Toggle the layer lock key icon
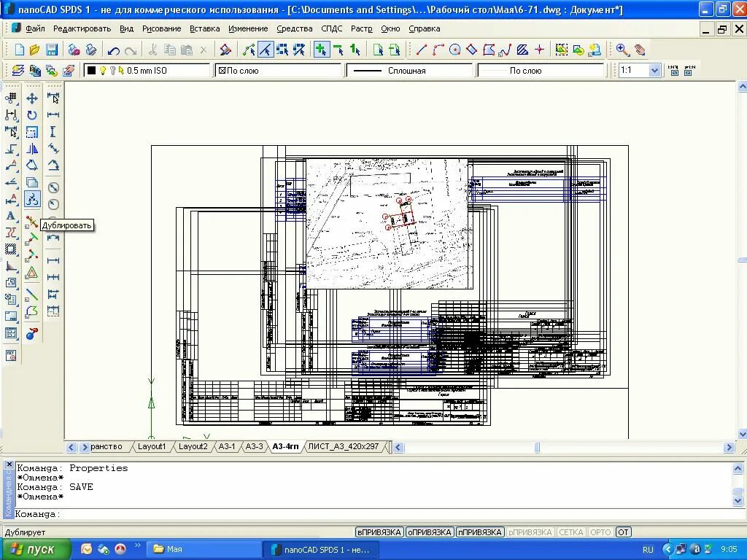The width and height of the screenshot is (747, 560). pyautogui.click(x=112, y=71)
